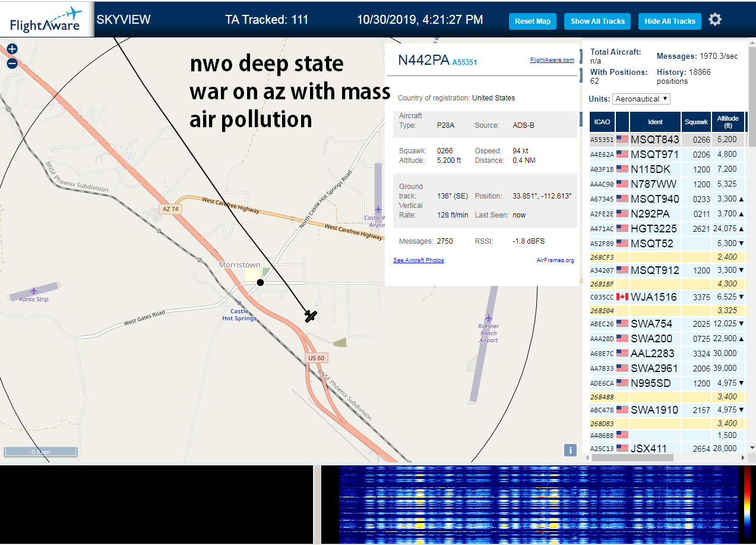Select the SWA1910 aircraft row
This screenshot has height=545, width=756.
click(x=668, y=410)
